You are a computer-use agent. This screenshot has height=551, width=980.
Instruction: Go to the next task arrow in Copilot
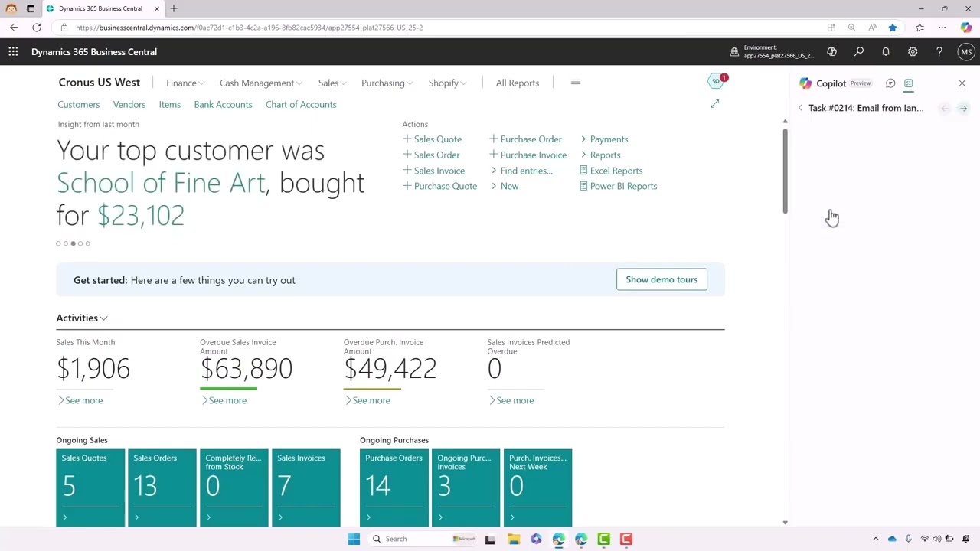pos(963,109)
